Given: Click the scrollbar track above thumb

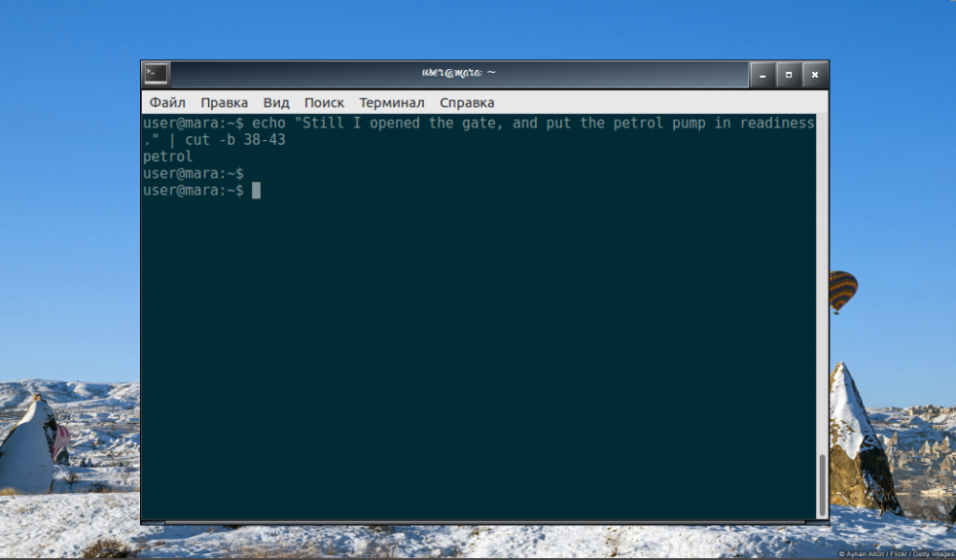Looking at the screenshot, I should point(822,283).
